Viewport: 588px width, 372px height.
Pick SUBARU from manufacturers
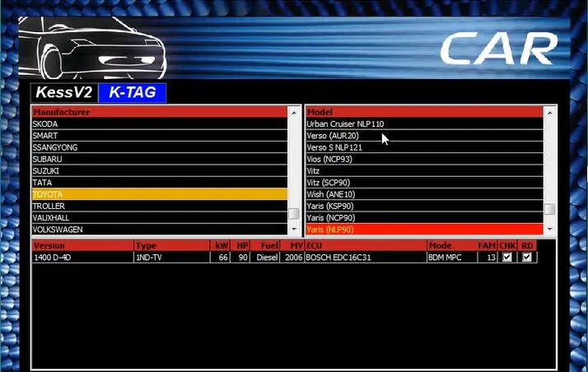point(160,159)
